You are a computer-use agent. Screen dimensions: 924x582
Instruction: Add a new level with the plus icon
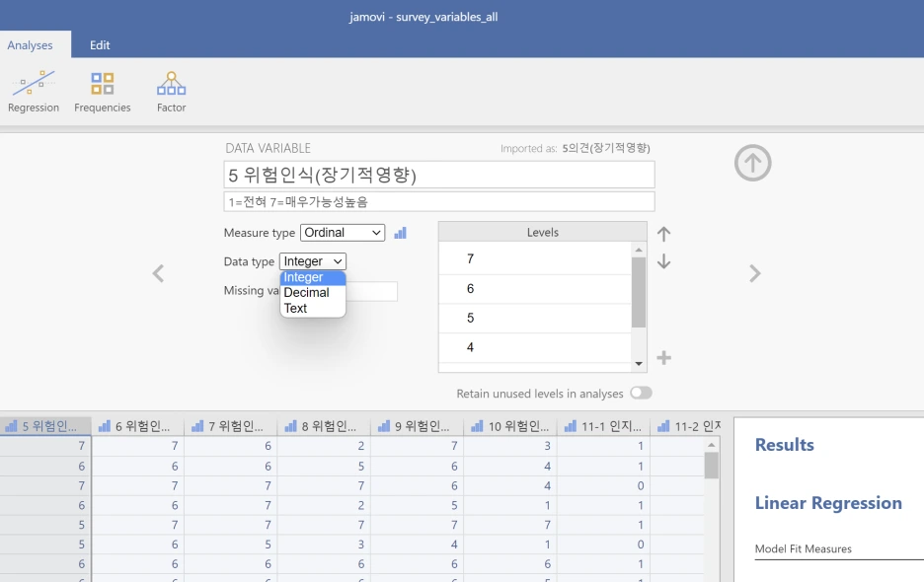663,357
